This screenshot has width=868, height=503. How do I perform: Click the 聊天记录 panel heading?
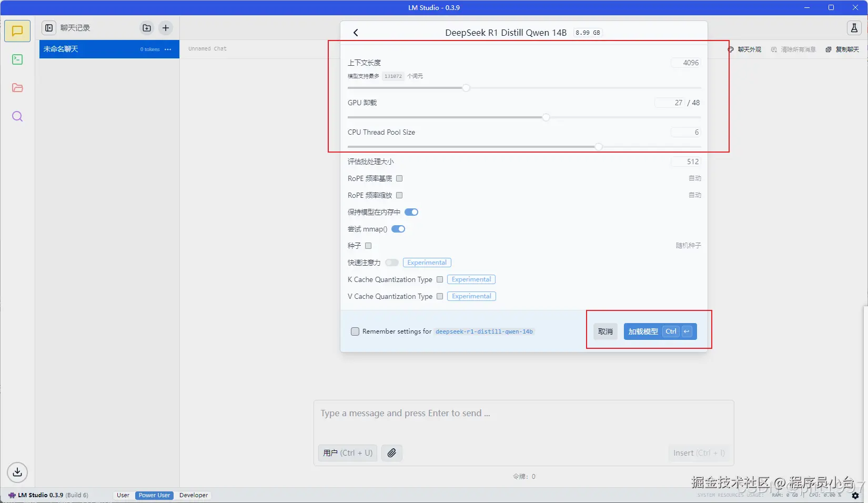pos(75,28)
